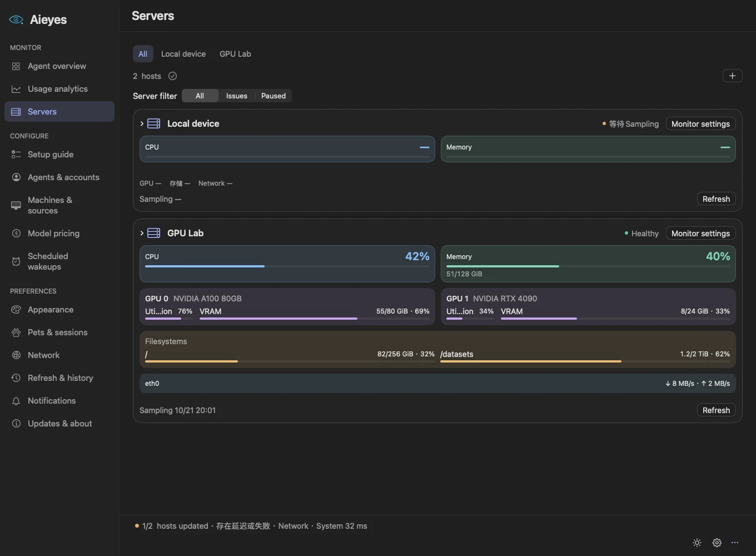Switch to the Local device tab
This screenshot has width=756, height=556.
pyautogui.click(x=183, y=54)
